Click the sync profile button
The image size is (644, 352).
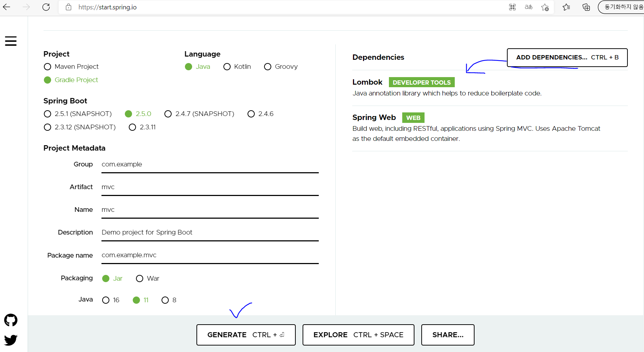click(621, 7)
